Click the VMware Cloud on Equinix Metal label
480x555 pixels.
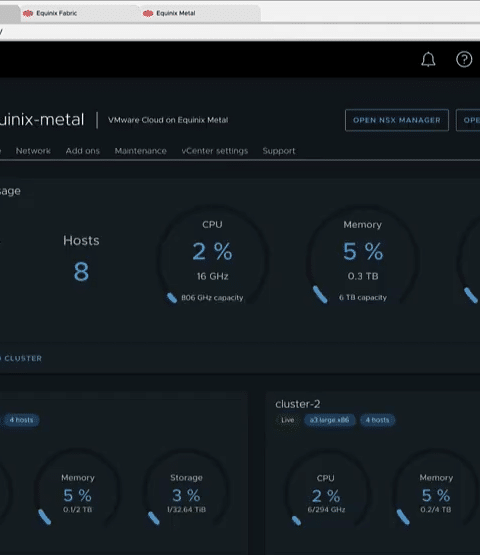tap(168, 120)
